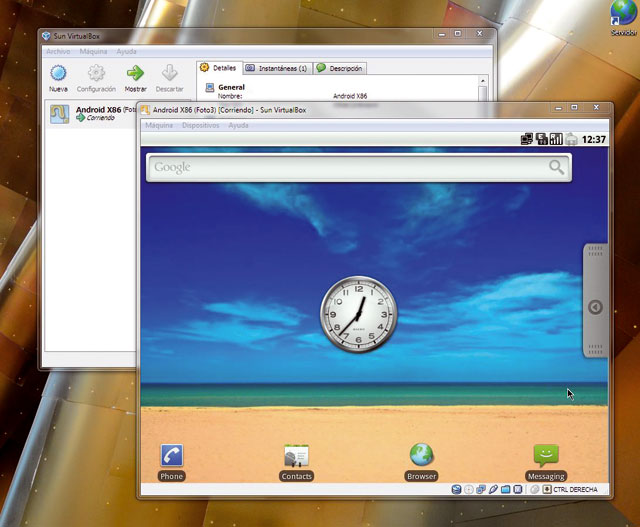Tap the analog clock widget
The width and height of the screenshot is (640, 527).
coord(359,314)
